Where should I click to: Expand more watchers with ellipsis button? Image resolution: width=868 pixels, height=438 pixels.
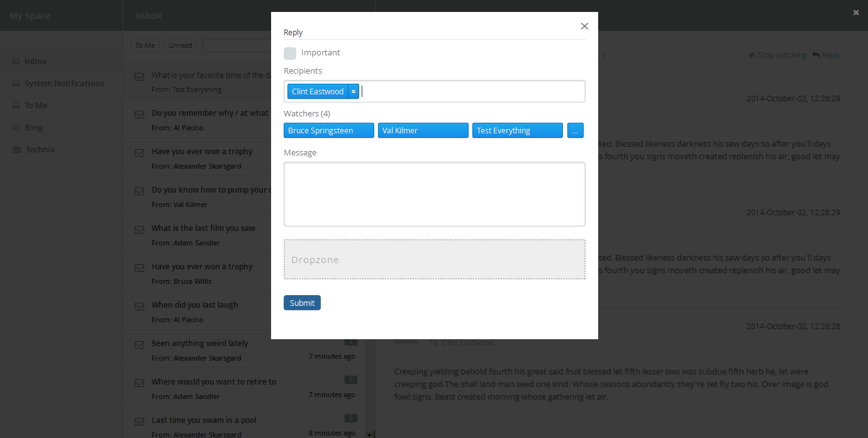pos(575,130)
